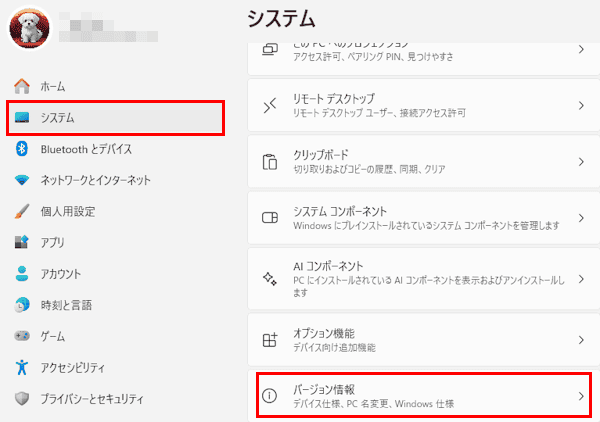This screenshot has height=422, width=600.
Task: Click the Bluetooth icon in sidebar
Action: click(22, 148)
